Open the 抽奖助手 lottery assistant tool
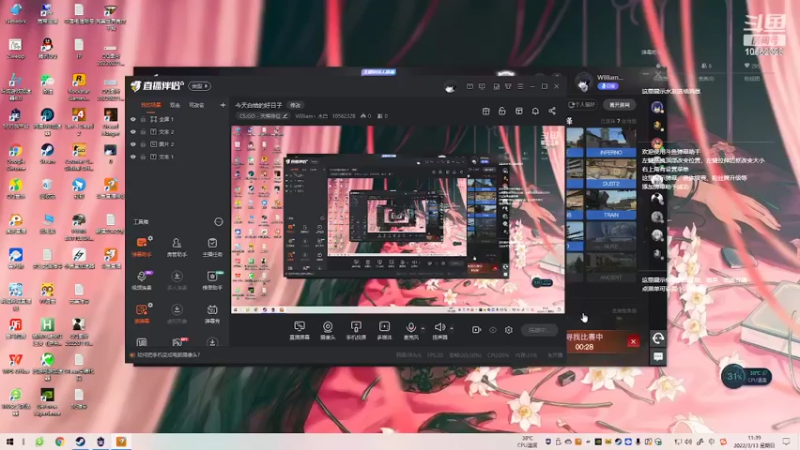This screenshot has height=450, width=800. [212, 280]
